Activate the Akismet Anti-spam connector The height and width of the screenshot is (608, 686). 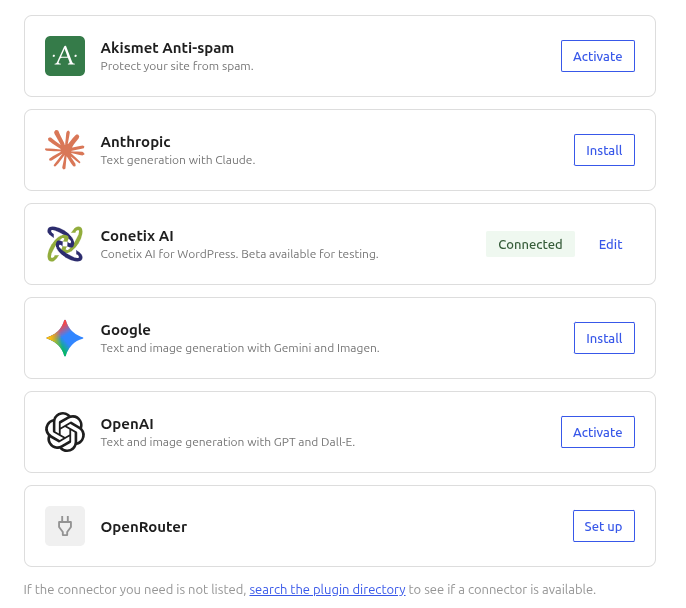(x=598, y=56)
